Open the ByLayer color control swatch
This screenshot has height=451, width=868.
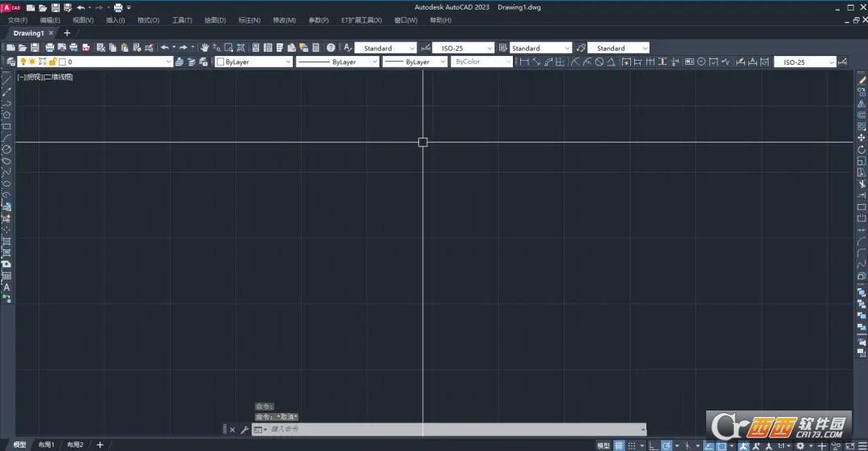click(254, 62)
